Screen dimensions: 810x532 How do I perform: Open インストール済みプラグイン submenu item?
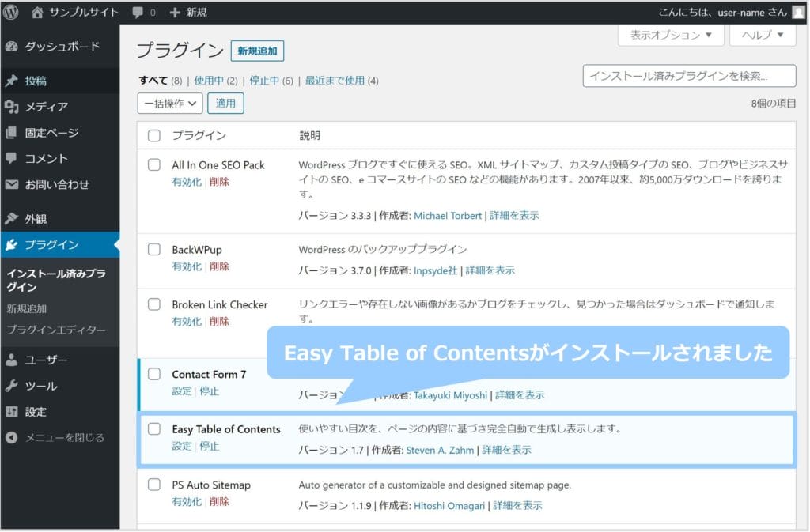(56, 280)
